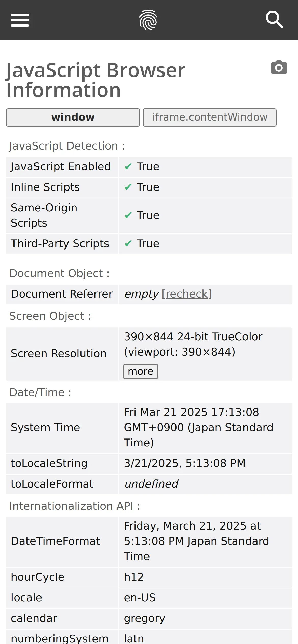The width and height of the screenshot is (298, 644).
Task: Click the JavaScript Enabled green checkmark
Action: (128, 167)
